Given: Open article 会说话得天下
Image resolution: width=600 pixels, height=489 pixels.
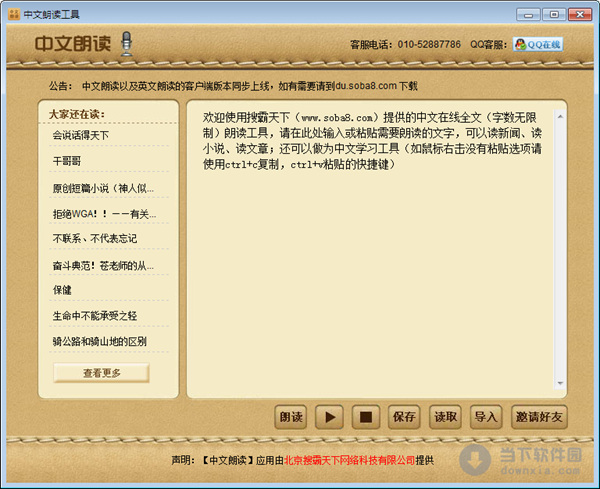Looking at the screenshot, I should pyautogui.click(x=81, y=135).
